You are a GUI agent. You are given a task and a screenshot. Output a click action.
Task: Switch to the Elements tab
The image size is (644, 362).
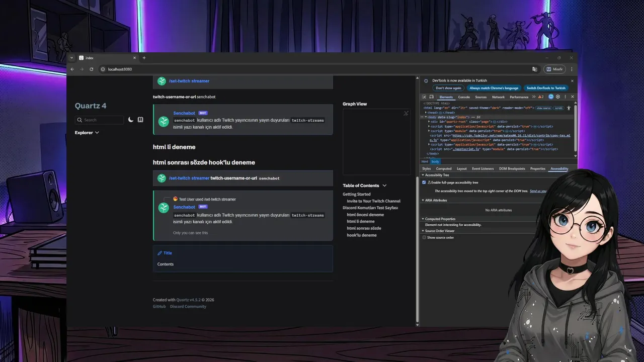click(446, 97)
